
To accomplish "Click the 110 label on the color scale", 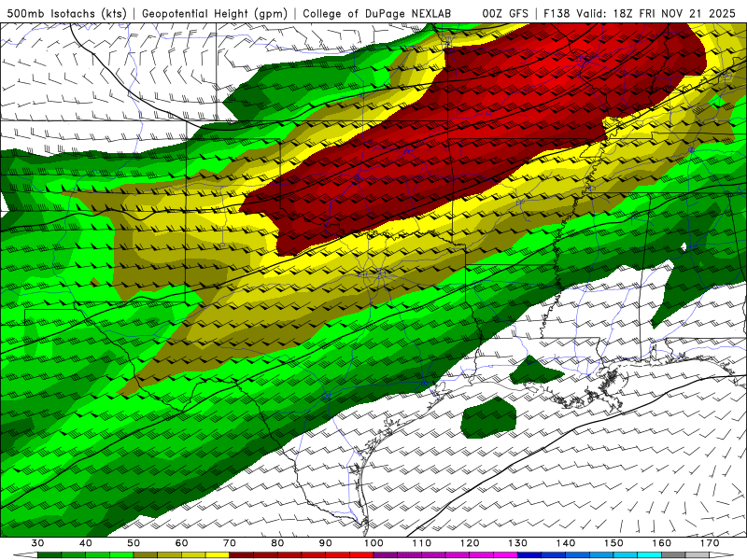I will [x=422, y=543].
